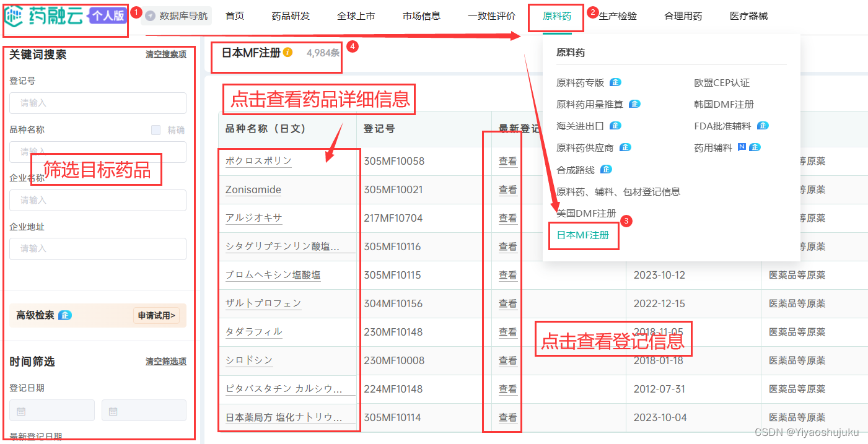Open タダラフィル drug details
The image size is (868, 444).
254,332
